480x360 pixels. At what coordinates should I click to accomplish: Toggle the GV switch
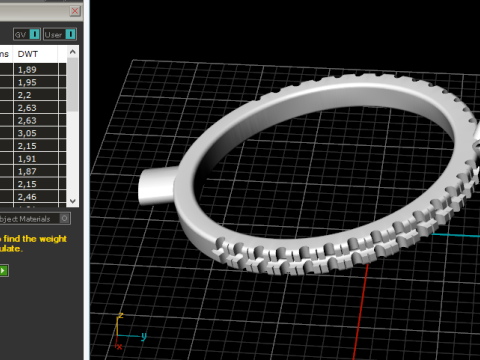pos(27,34)
